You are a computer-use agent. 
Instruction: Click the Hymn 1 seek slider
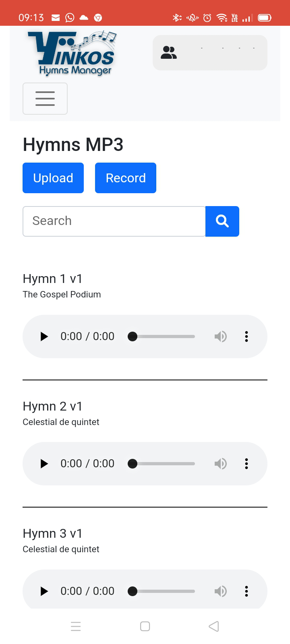pos(163,336)
